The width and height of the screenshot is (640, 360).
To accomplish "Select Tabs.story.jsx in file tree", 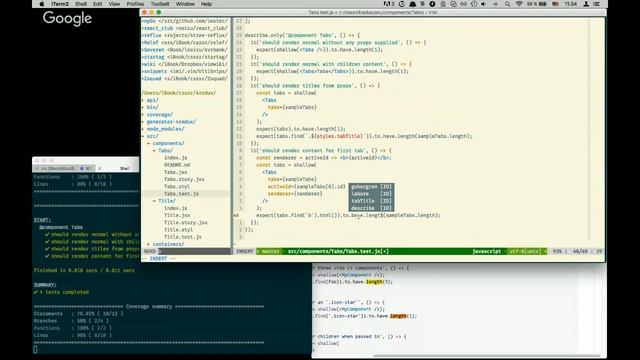I will (184, 179).
